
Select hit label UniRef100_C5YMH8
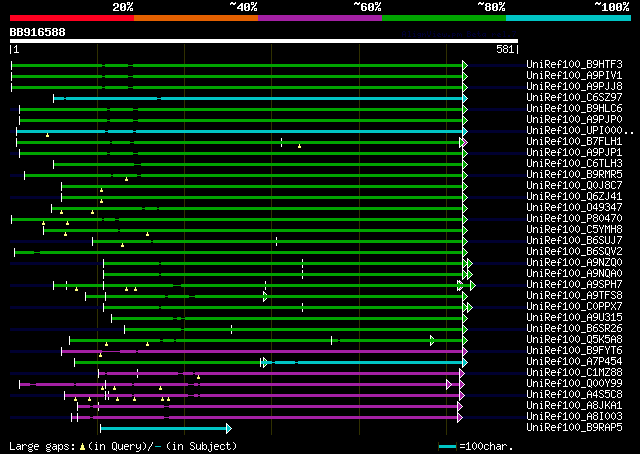click(574, 229)
